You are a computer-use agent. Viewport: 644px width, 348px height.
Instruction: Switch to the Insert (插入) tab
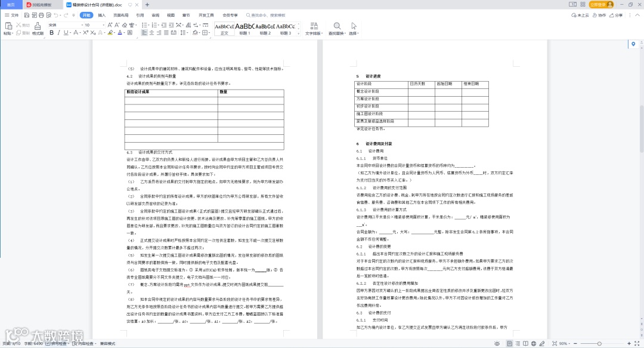click(x=102, y=15)
